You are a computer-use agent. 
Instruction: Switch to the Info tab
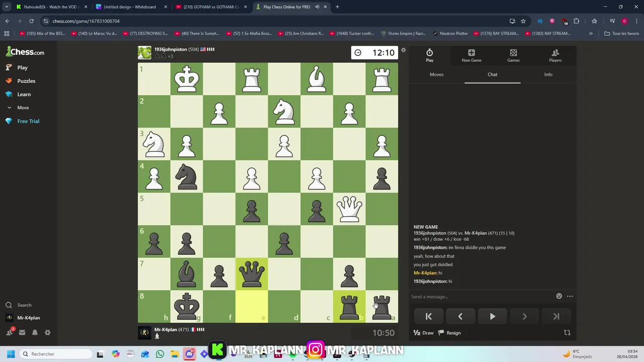548,74
